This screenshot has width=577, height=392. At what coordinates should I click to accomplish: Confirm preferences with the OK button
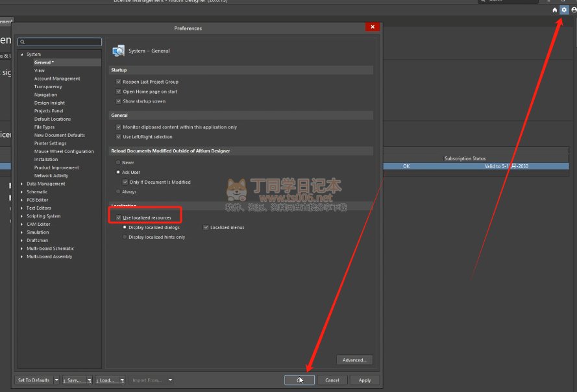point(299,380)
